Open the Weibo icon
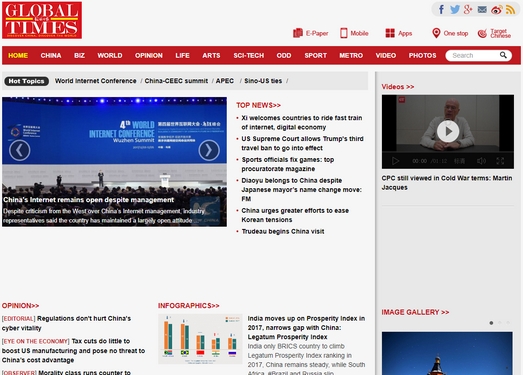Viewport: 523px width, 375px height. click(x=496, y=10)
